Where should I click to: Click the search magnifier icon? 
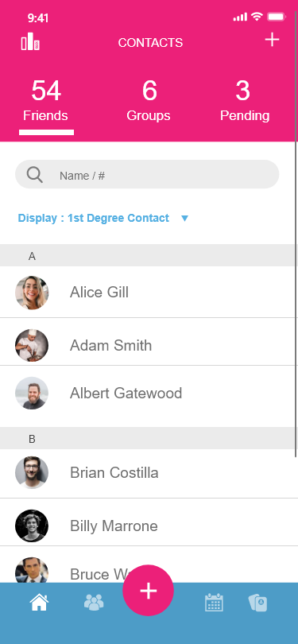(35, 175)
